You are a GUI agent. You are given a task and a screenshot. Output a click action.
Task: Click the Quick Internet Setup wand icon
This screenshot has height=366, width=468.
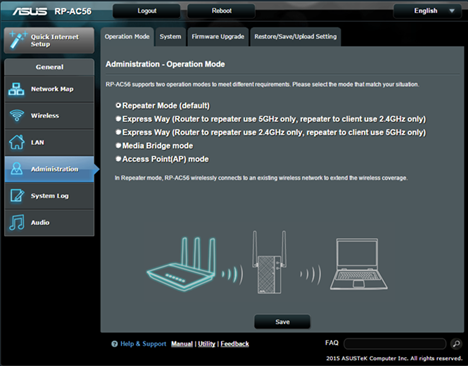pos(17,40)
